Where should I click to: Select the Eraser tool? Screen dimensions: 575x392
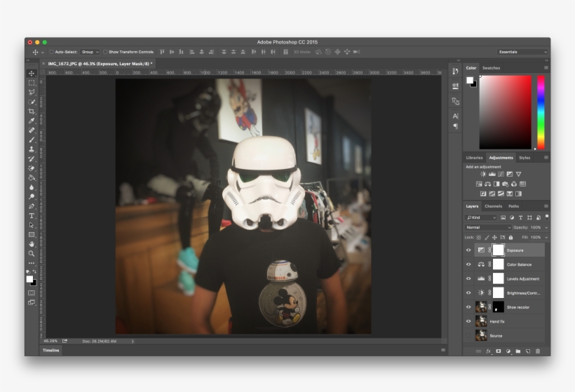32,168
